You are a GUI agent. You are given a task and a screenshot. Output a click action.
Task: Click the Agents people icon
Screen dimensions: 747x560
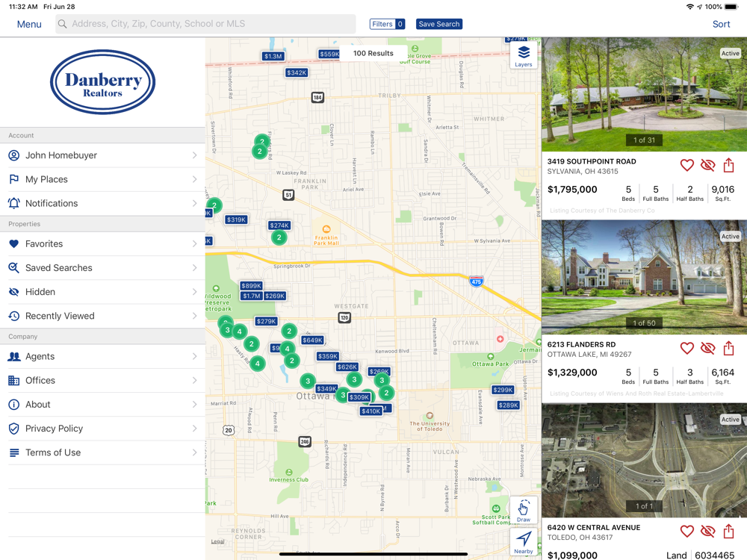[x=13, y=356]
